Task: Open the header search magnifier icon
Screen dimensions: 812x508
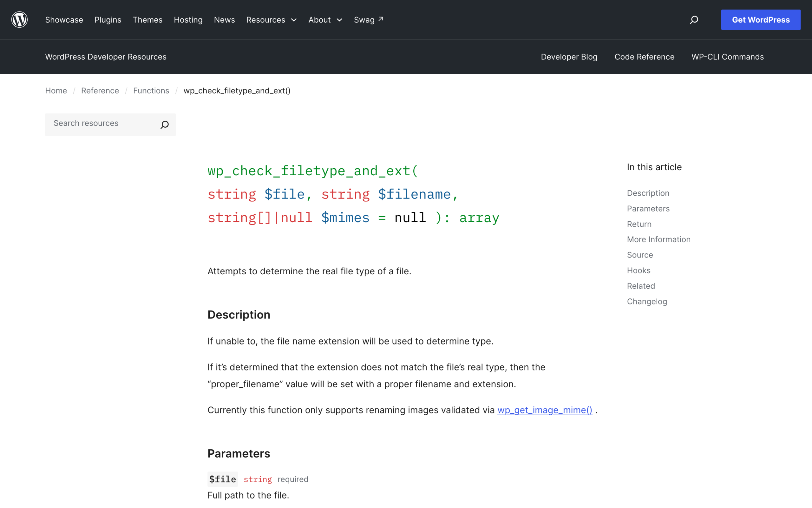Action: 694,20
